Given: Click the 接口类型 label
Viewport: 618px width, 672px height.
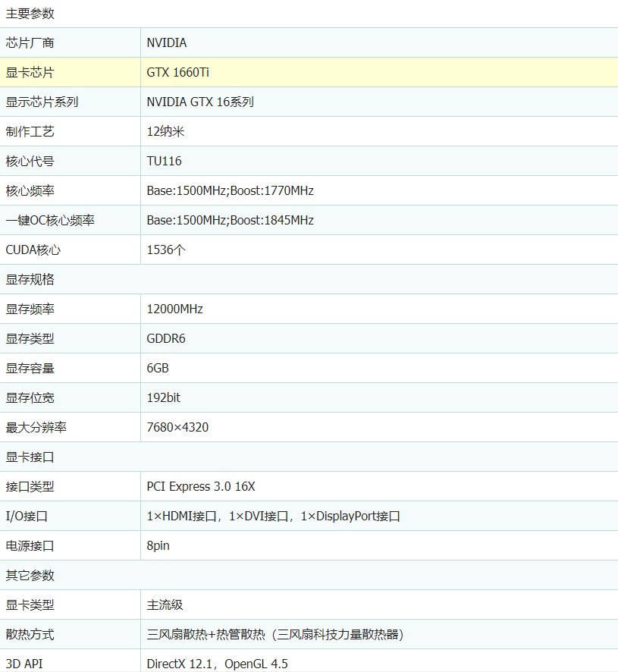Looking at the screenshot, I should pyautogui.click(x=30, y=486).
